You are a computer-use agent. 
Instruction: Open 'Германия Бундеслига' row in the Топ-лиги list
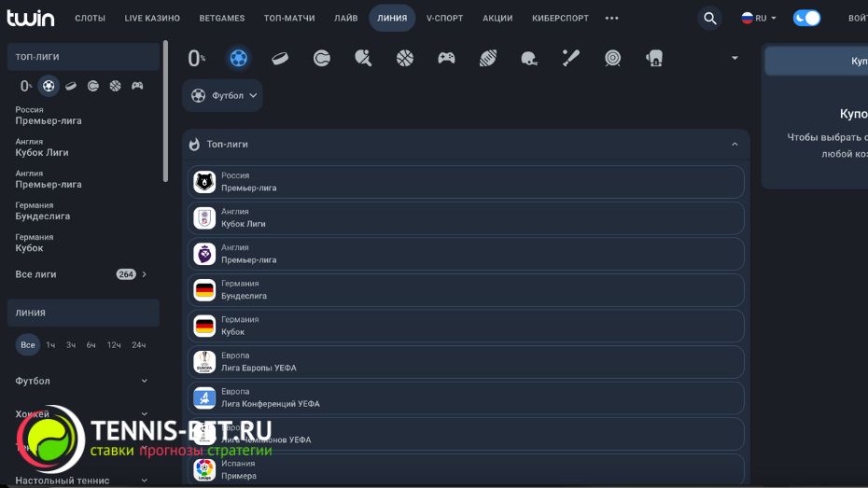pyautogui.click(x=466, y=290)
